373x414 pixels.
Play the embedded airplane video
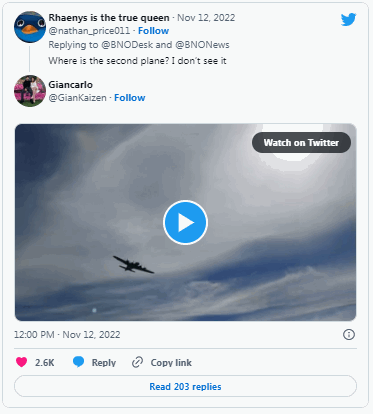point(185,222)
